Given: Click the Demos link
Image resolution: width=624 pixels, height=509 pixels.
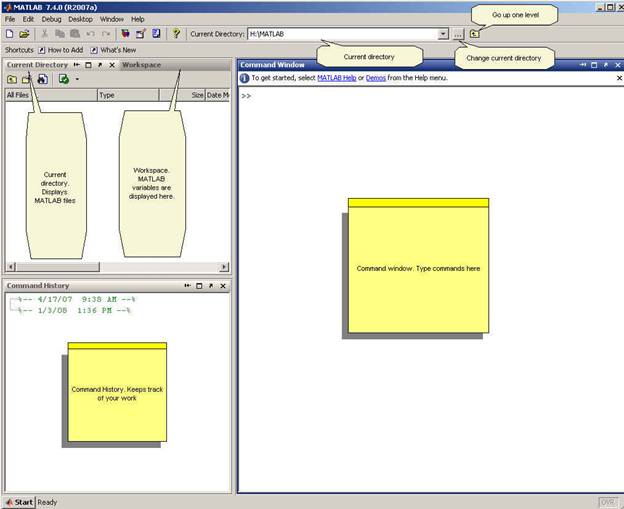Looking at the screenshot, I should click(375, 78).
